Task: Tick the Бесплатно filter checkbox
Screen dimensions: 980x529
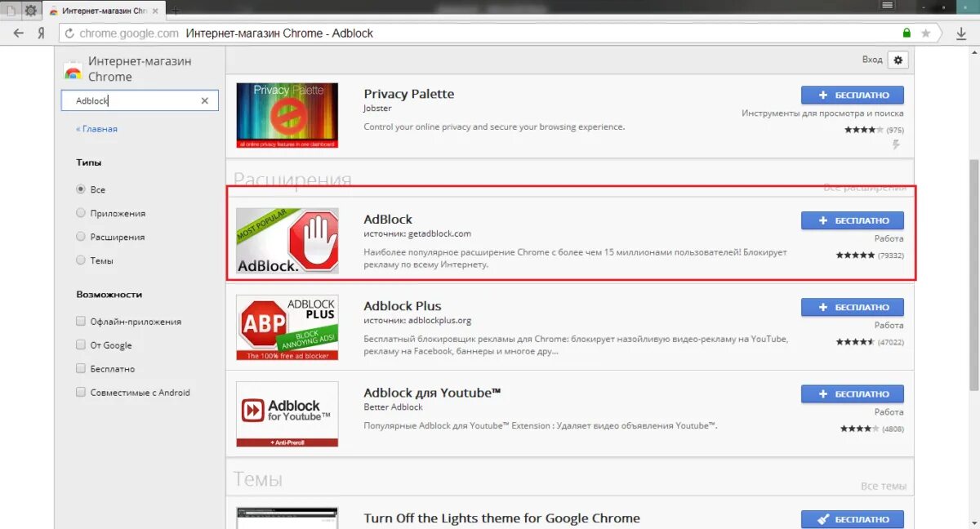Action: (81, 369)
